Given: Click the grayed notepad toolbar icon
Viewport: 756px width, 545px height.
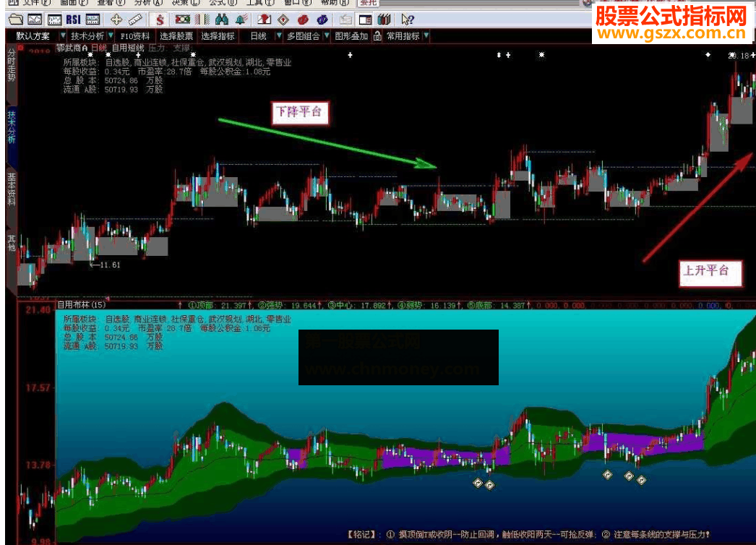Looking at the screenshot, I should tap(345, 20).
